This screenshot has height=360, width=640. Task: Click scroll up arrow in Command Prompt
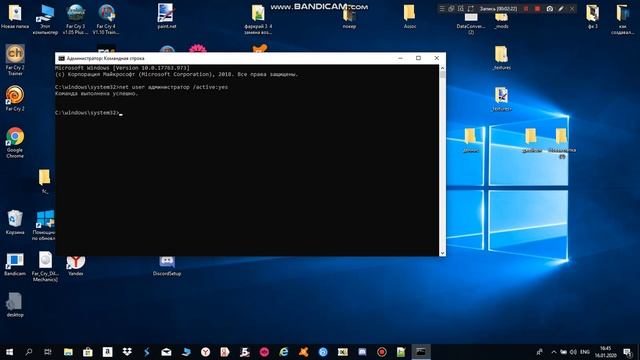point(442,68)
